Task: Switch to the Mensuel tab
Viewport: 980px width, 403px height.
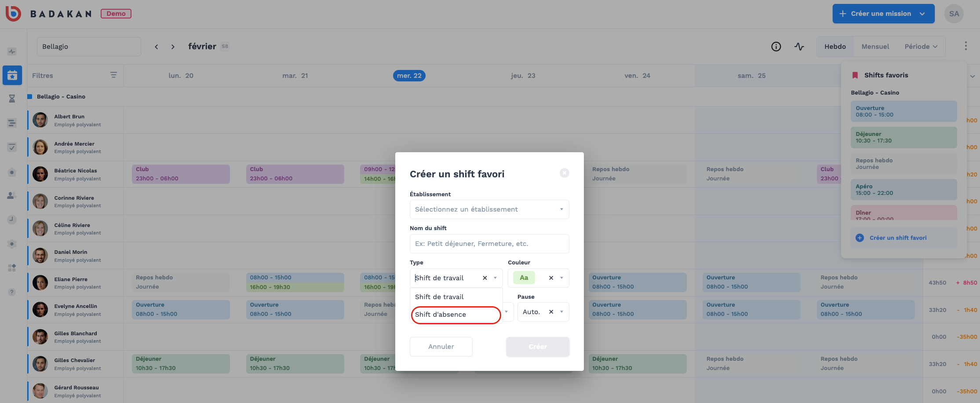Action: (x=875, y=47)
